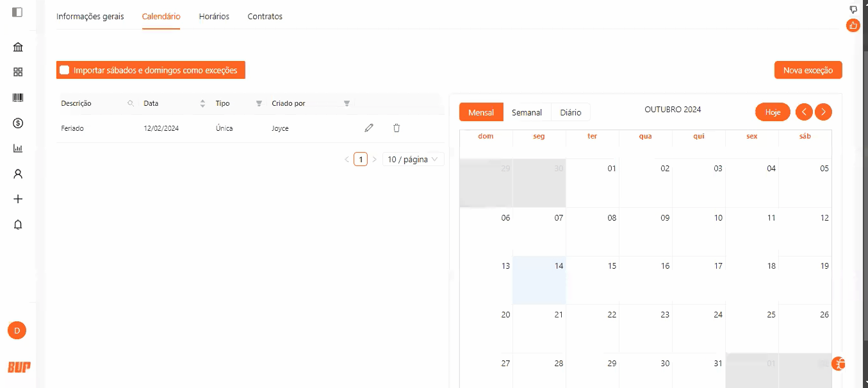
Task: Go to previous month arrow
Action: [x=804, y=112]
